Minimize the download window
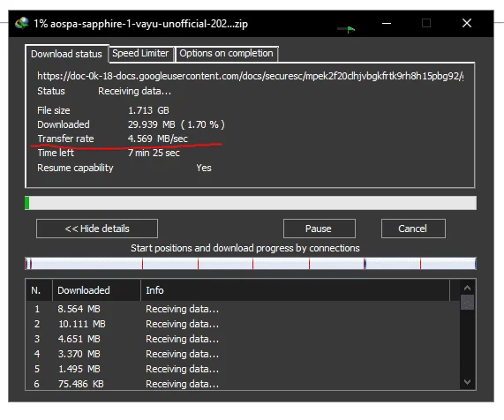504x420 pixels. (x=387, y=23)
